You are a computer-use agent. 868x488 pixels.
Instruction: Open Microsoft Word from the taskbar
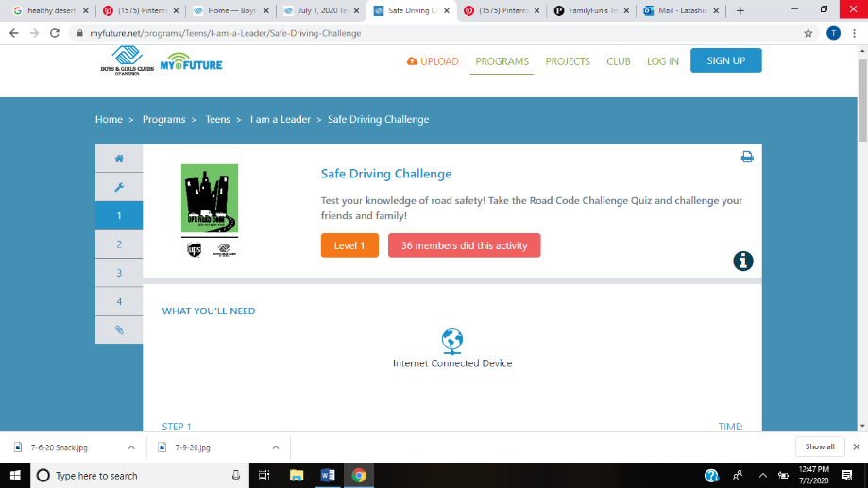[328, 475]
